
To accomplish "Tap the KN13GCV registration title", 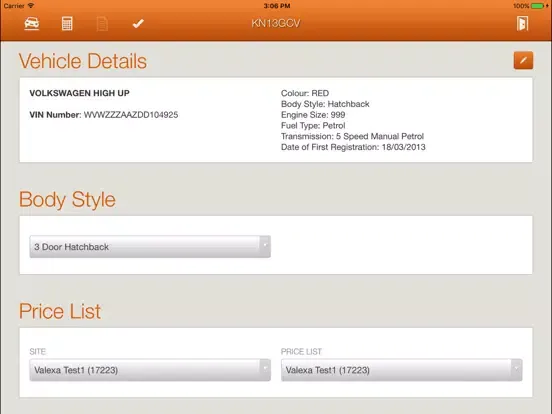I will coord(276,23).
